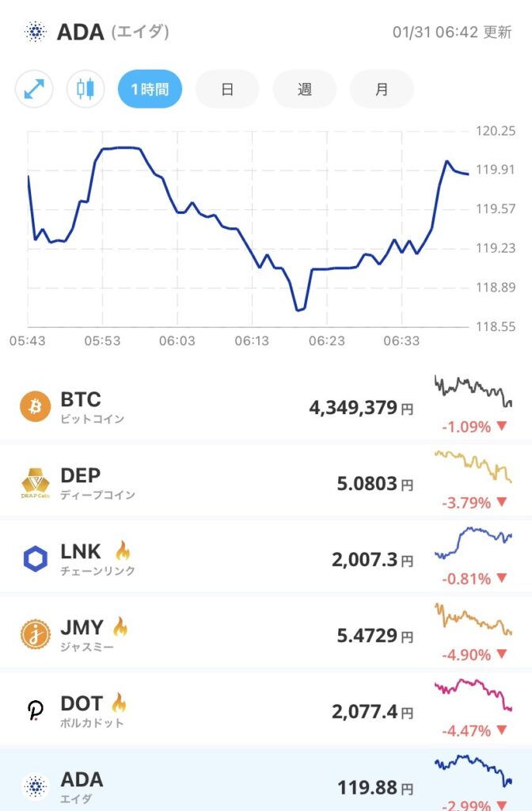This screenshot has width=532, height=811.
Task: Open the fullscreen chart view
Action: pos(32,89)
